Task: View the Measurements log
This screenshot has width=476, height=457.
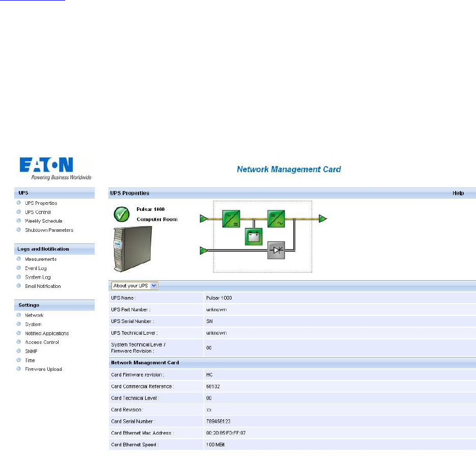Action: point(41,259)
